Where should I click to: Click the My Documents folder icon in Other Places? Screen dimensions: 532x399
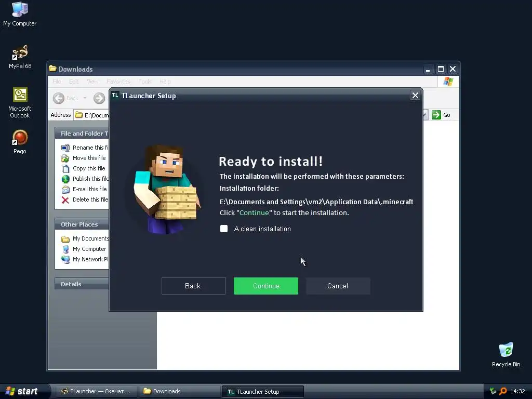coord(65,239)
